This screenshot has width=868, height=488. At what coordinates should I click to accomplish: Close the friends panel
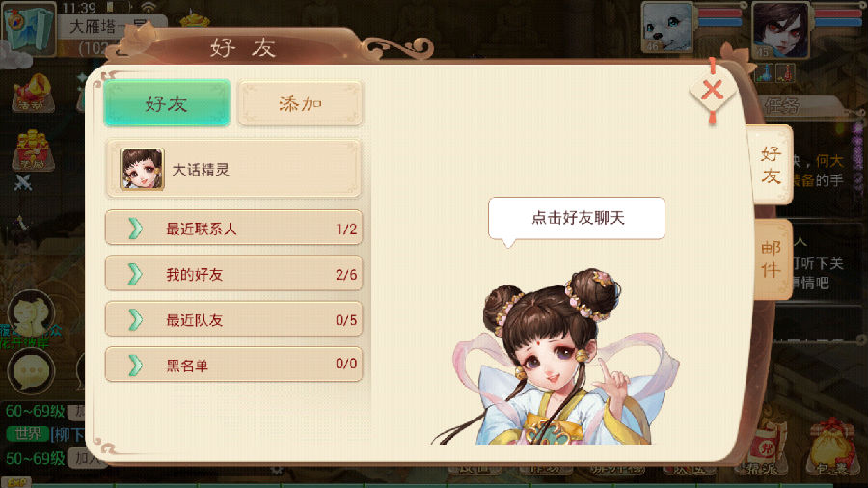pos(713,91)
